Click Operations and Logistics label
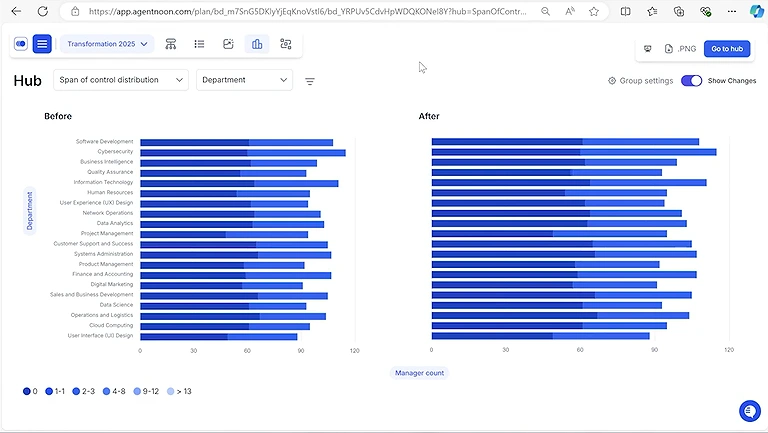The height and width of the screenshot is (433, 768). (x=102, y=315)
